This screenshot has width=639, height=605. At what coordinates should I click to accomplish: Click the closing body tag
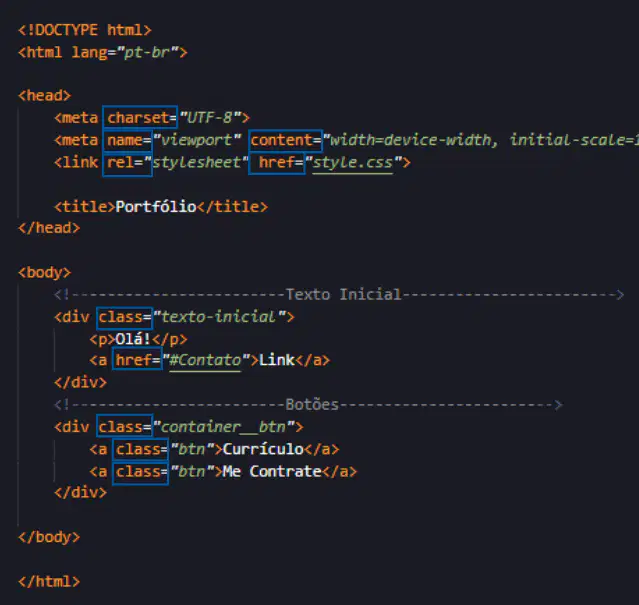coord(49,537)
